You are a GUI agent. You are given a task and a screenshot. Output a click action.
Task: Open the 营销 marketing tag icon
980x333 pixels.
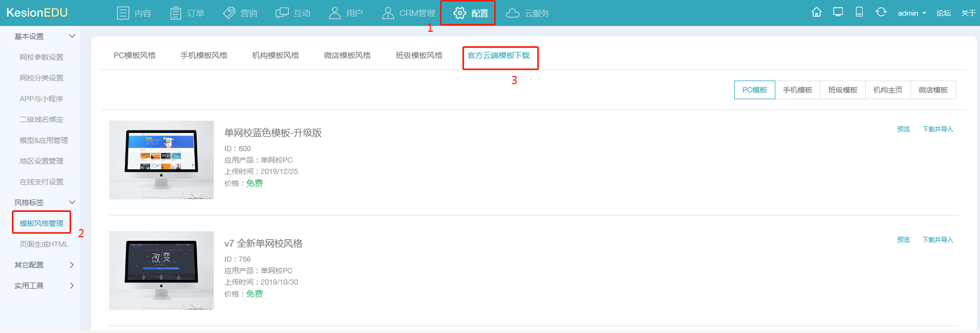pyautogui.click(x=229, y=13)
